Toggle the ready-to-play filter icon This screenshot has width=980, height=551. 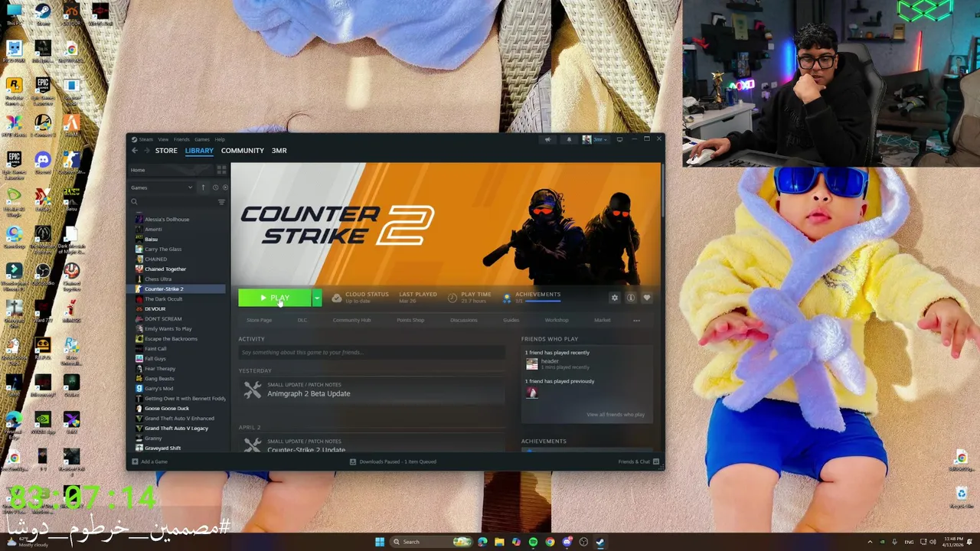(224, 187)
